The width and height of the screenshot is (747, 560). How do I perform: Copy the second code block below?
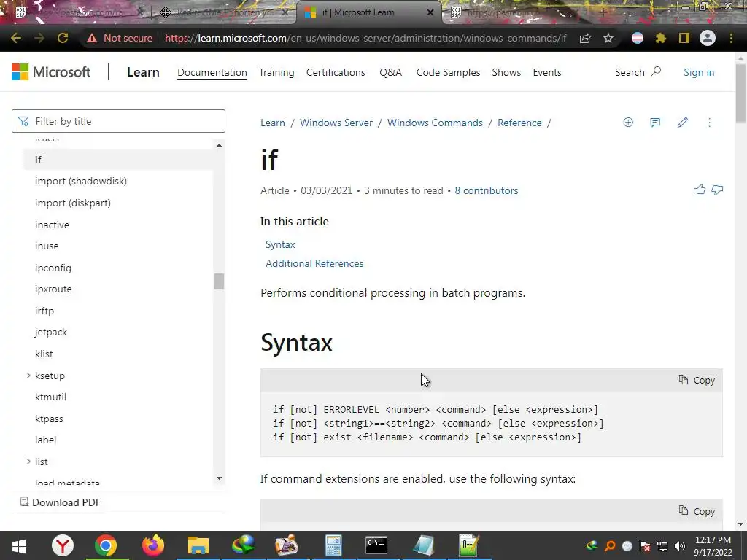pyautogui.click(x=697, y=511)
